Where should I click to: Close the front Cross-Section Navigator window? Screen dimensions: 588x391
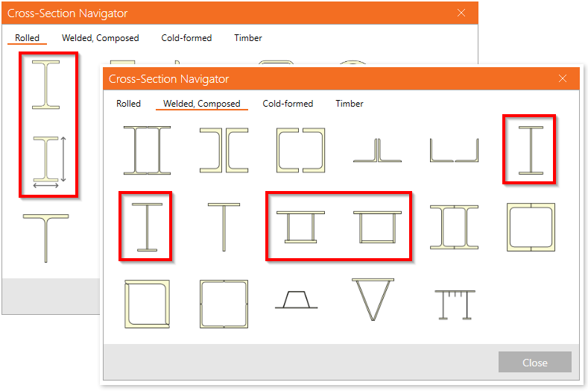point(563,78)
